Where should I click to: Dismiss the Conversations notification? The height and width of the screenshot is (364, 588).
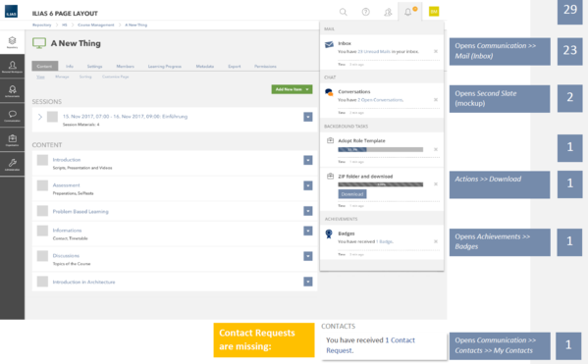pyautogui.click(x=436, y=100)
